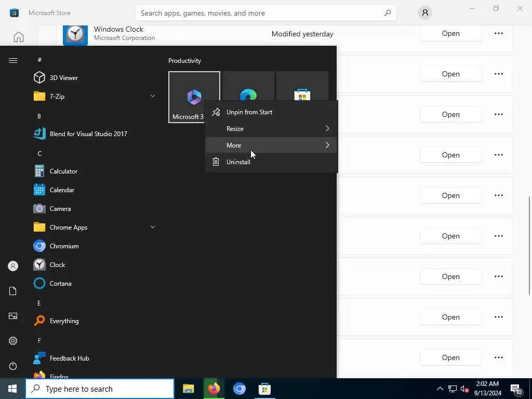Screen dimensions: 532x399
Task: Expand the Chrome Apps folder
Action: pos(94,228)
